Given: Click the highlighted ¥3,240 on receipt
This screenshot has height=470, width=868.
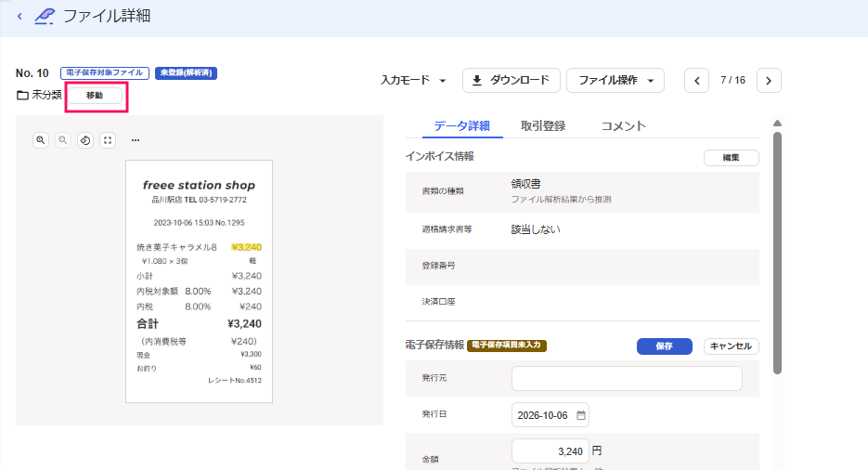Looking at the screenshot, I should (x=246, y=247).
